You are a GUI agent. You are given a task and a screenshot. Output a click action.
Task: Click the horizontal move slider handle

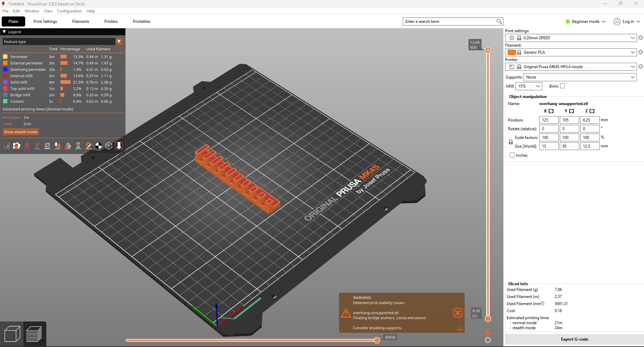377,340
